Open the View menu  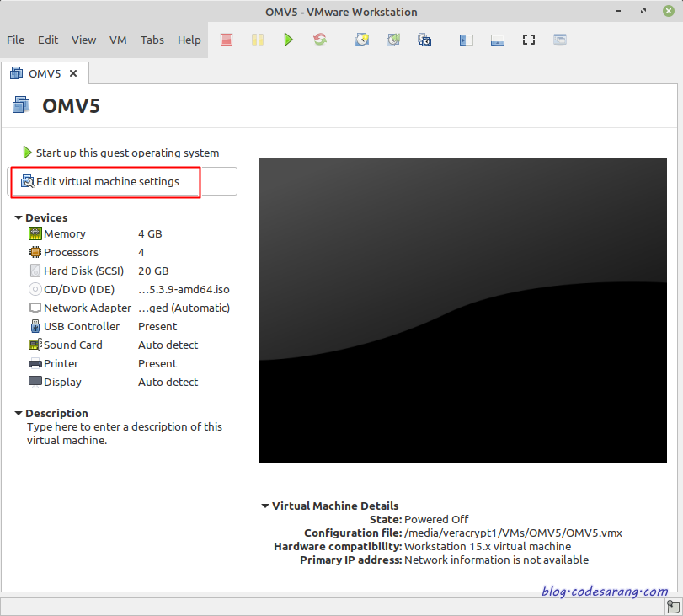pos(83,40)
